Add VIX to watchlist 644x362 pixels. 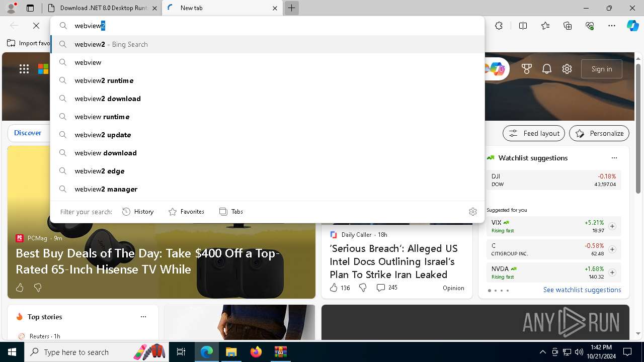pos(612,226)
